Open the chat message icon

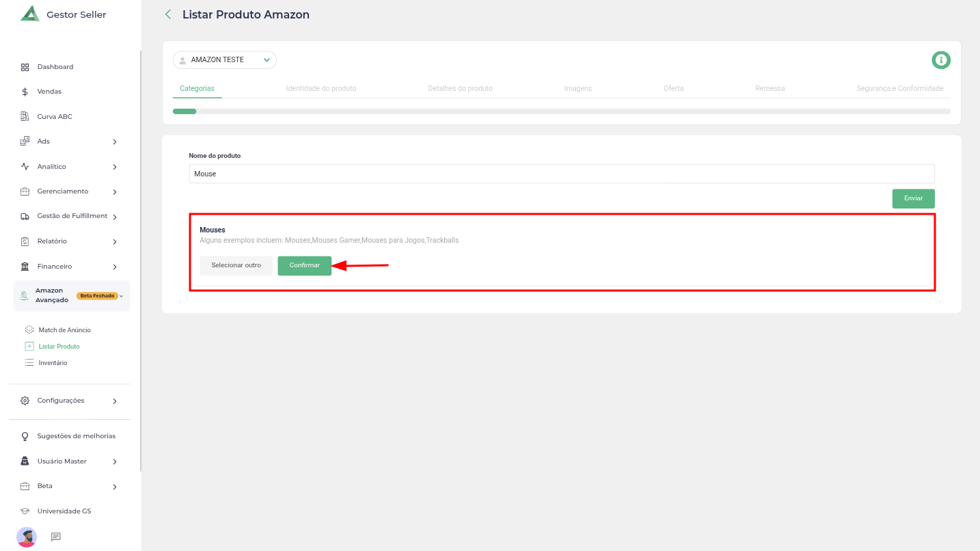click(x=56, y=537)
